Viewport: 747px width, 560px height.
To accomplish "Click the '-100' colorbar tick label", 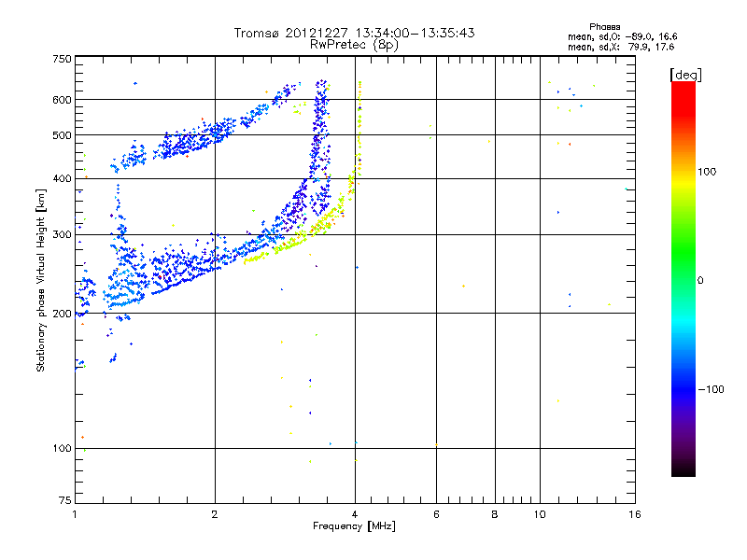I will click(712, 389).
